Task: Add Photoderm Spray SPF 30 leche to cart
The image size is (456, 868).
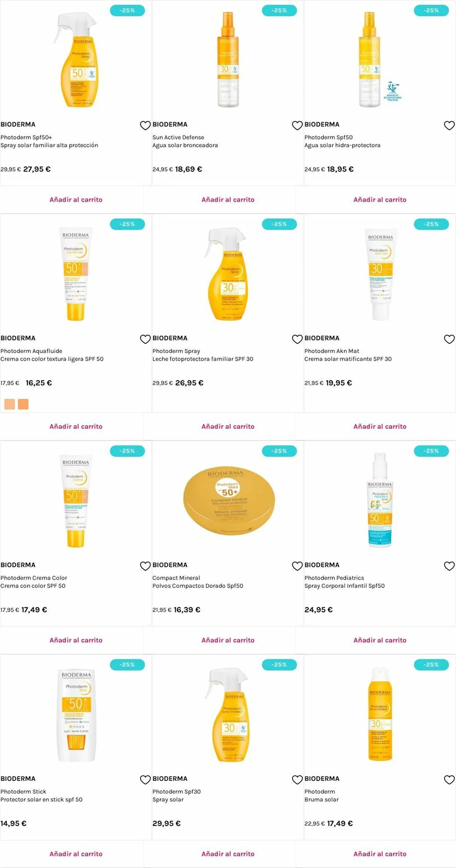Action: click(228, 427)
